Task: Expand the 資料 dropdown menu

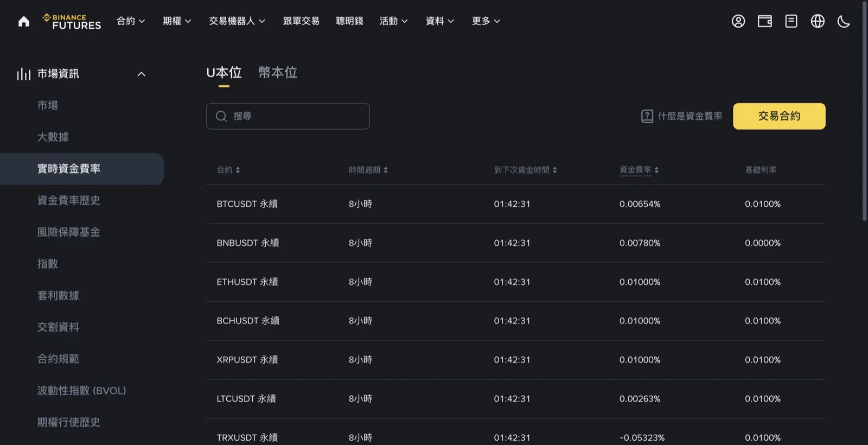Action: point(439,21)
